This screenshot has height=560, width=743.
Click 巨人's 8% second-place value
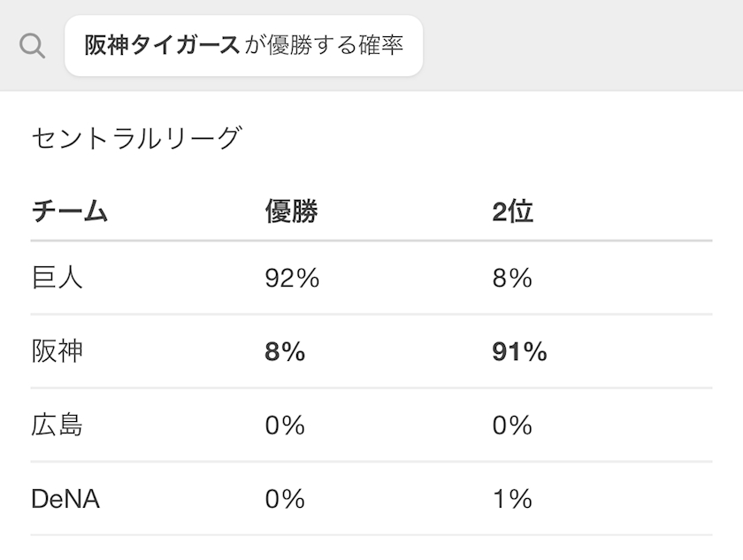[512, 279]
